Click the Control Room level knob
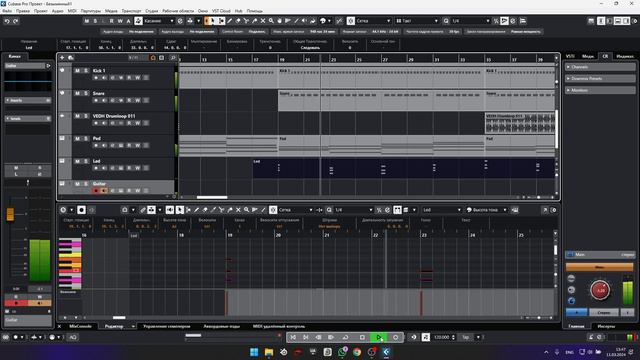This screenshot has height=360, width=640. click(600, 290)
